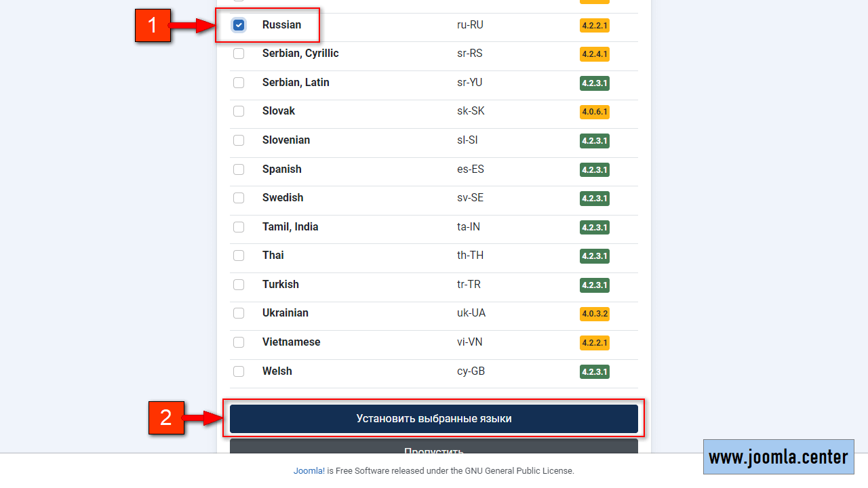
Task: Enable the Vietnamese language checkbox
Action: tap(239, 342)
